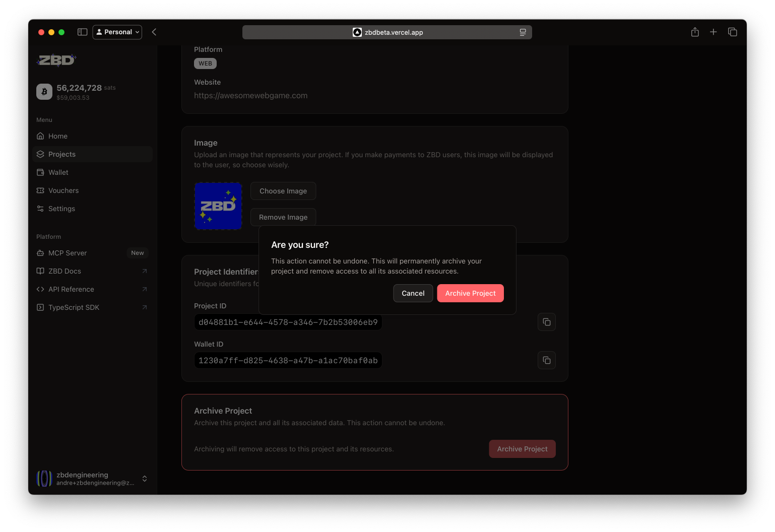Viewport: 775px width, 532px height.
Task: Open the API Reference page
Action: (x=71, y=289)
